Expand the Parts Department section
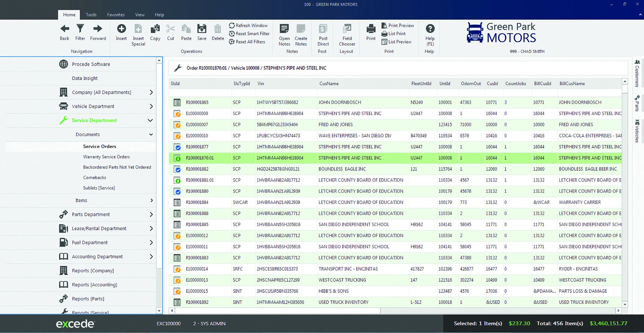 tap(151, 214)
